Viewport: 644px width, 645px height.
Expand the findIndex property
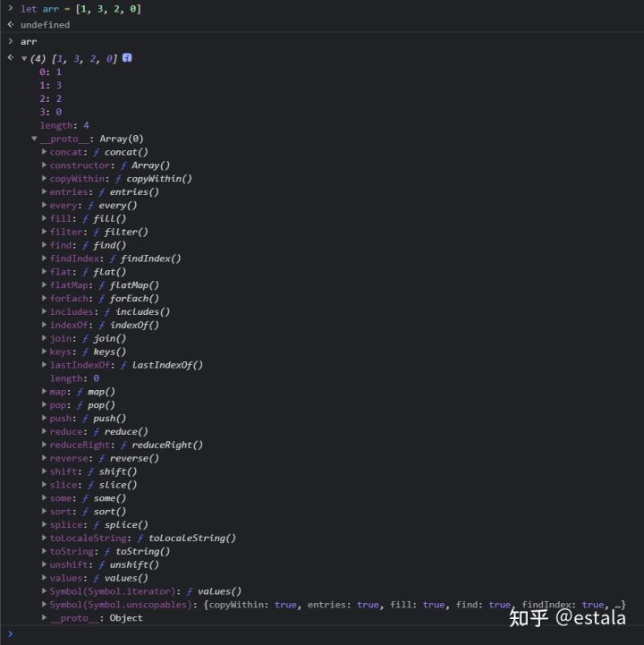pos(44,259)
